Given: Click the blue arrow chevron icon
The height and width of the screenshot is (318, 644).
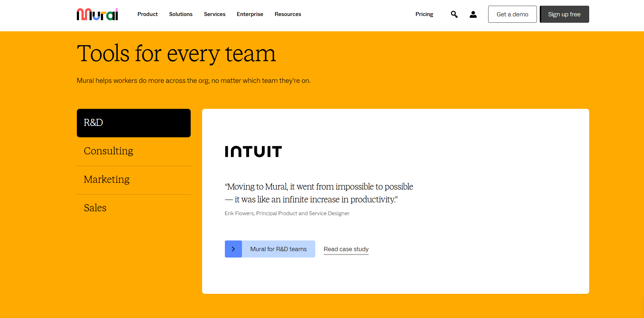Looking at the screenshot, I should [x=233, y=249].
